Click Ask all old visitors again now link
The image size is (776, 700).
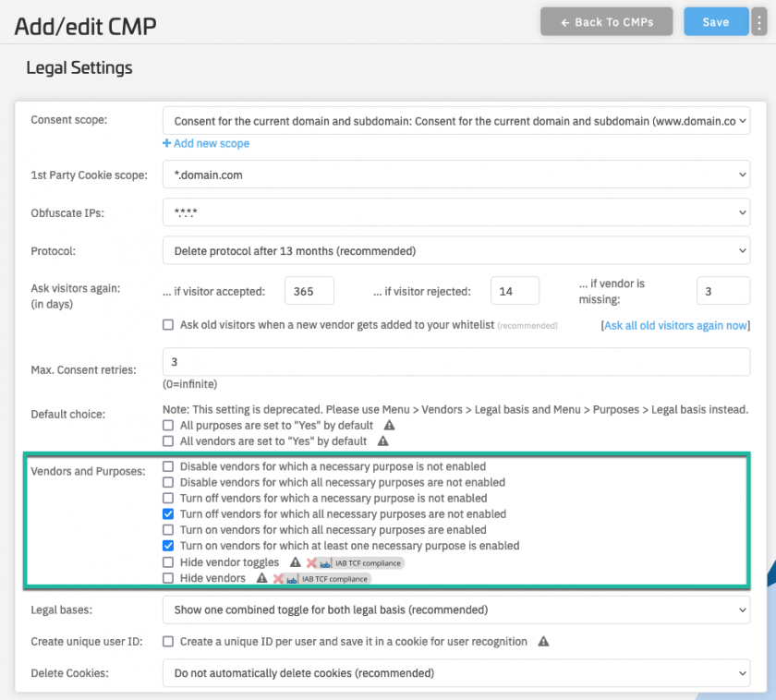tap(675, 325)
